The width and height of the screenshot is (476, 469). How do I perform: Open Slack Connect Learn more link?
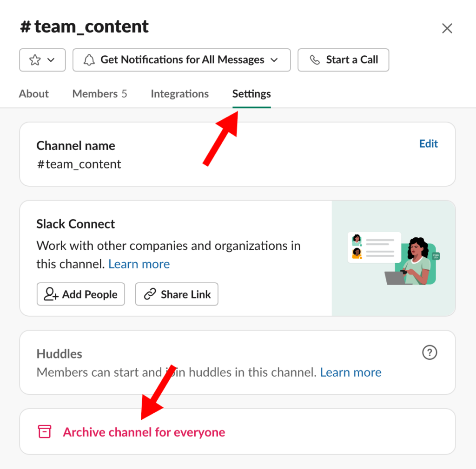tap(139, 264)
